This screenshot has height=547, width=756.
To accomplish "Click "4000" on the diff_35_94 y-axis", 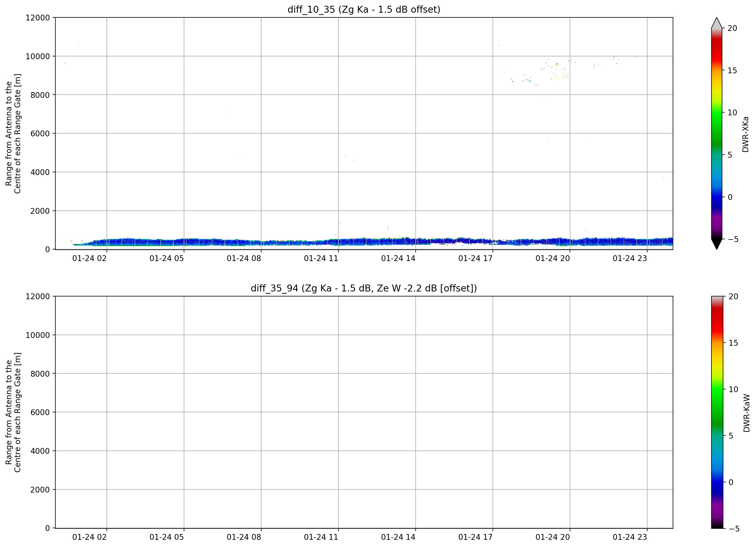I will point(40,451).
